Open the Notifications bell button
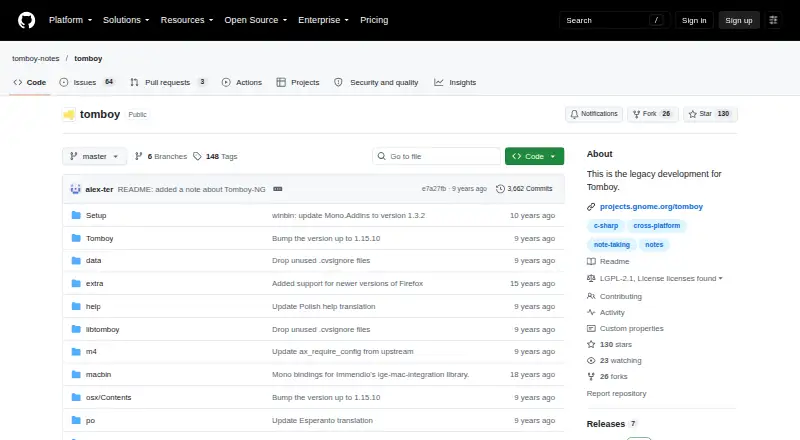This screenshot has height=440, width=800. (x=594, y=114)
